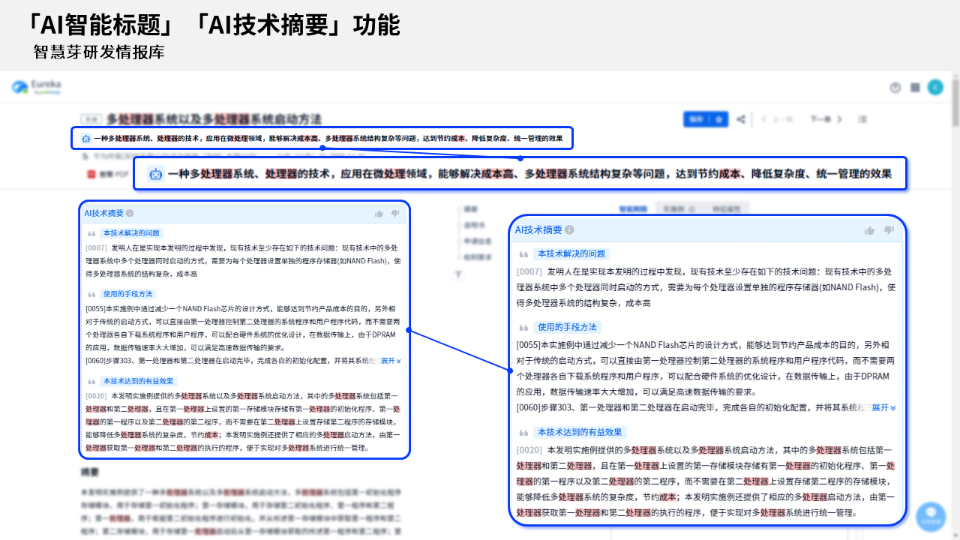Go to the previous patent record
Screen dimensions: 960x540
(x=777, y=119)
